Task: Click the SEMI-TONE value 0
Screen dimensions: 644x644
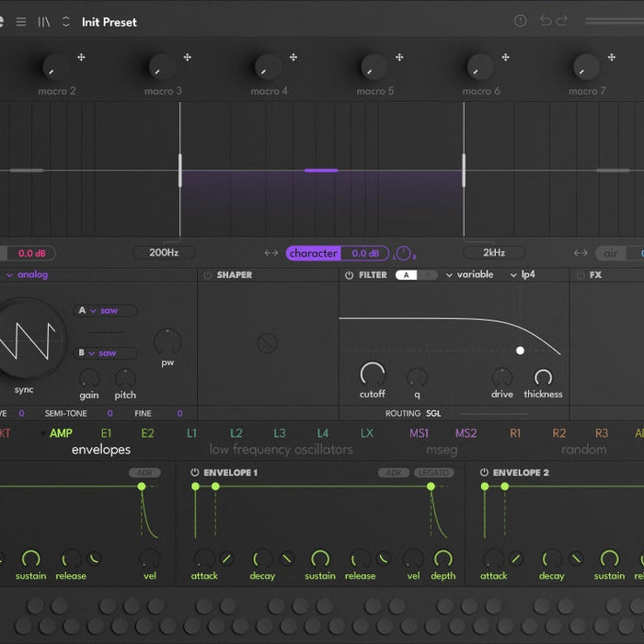Action: (x=109, y=413)
